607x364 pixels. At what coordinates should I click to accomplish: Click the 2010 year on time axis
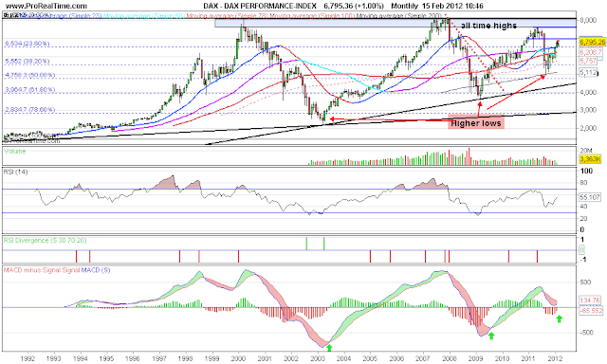tap(503, 358)
